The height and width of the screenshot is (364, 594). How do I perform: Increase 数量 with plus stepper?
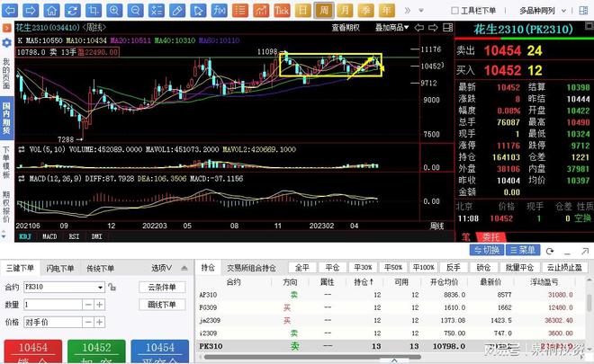point(99,305)
